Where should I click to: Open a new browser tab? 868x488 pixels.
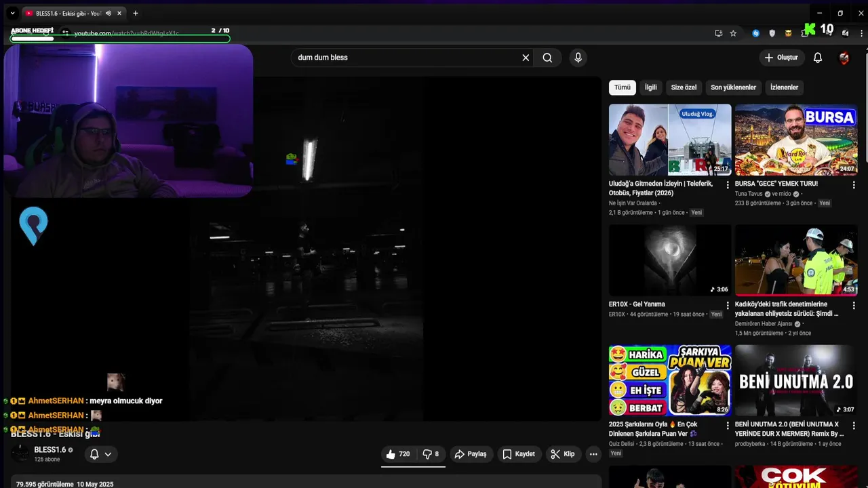click(x=136, y=13)
